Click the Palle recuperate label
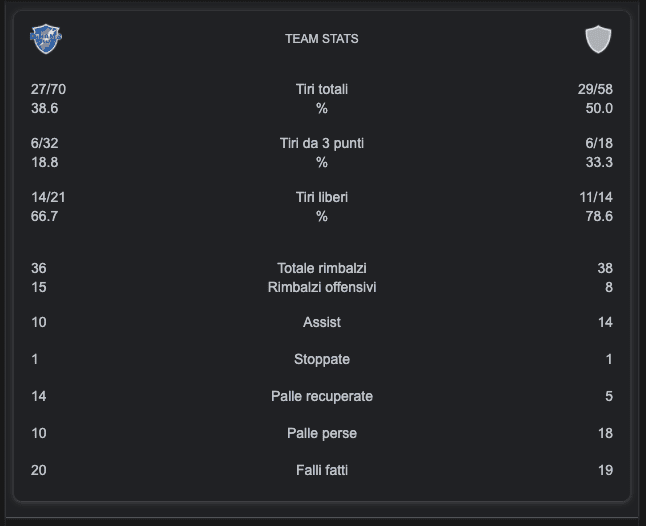Viewport: 646px width, 526px height. coord(322,396)
